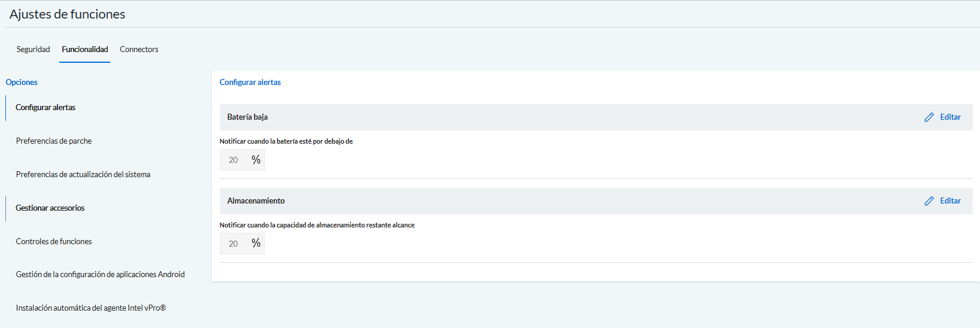
Task: Open Preferencias de actualización del sistema
Action: 83,175
